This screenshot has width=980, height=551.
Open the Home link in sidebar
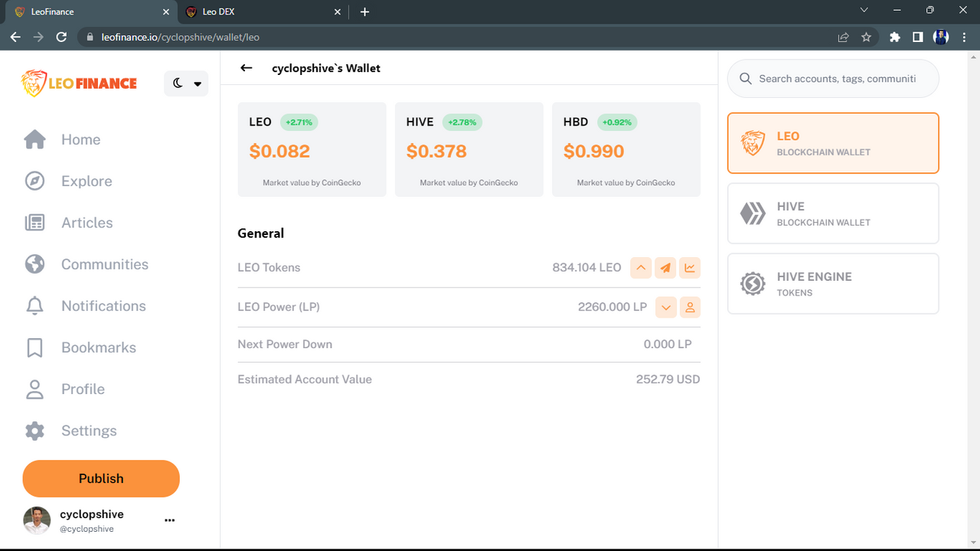80,139
